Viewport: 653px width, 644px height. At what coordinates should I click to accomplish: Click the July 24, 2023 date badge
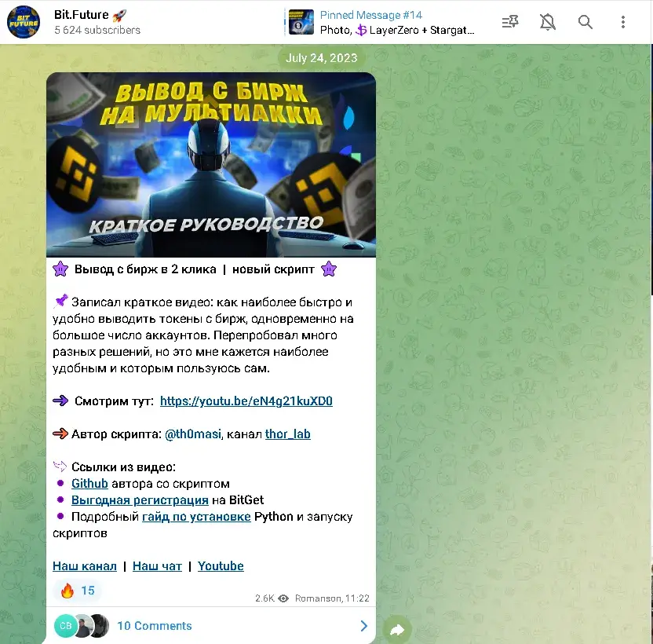tap(322, 58)
